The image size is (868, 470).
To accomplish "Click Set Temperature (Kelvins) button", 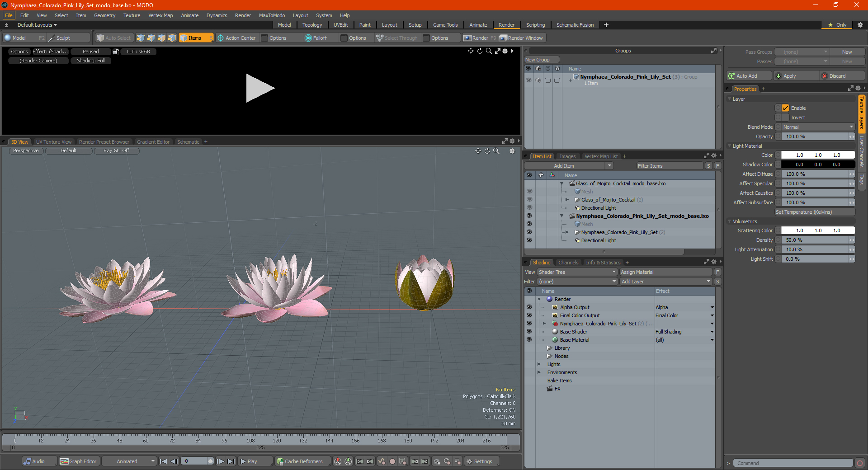I will 815,212.
